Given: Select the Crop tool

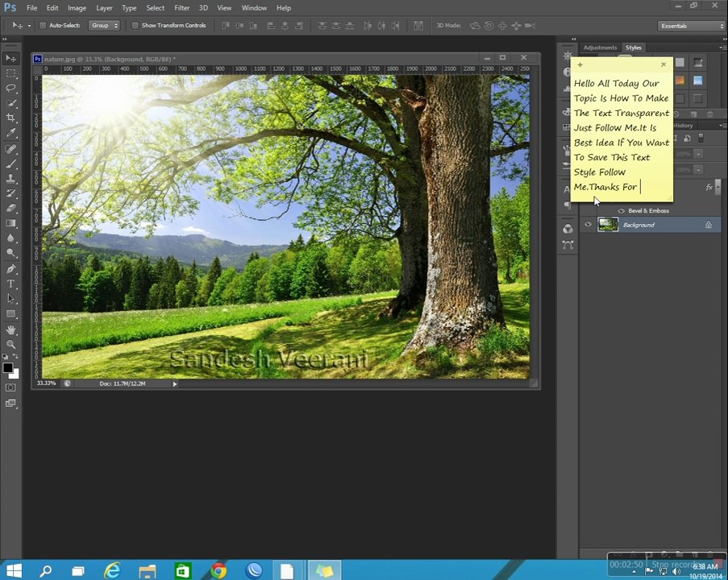Looking at the screenshot, I should [10, 118].
